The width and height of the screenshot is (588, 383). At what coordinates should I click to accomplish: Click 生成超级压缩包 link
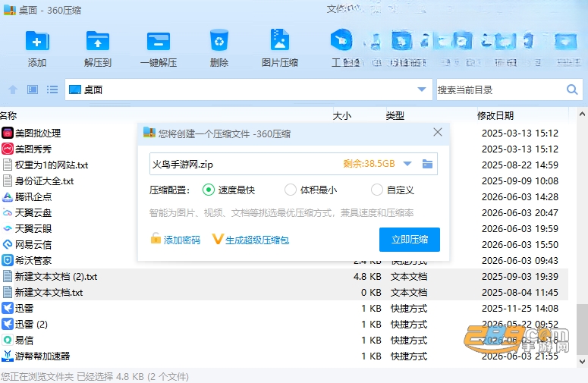pyautogui.click(x=250, y=240)
